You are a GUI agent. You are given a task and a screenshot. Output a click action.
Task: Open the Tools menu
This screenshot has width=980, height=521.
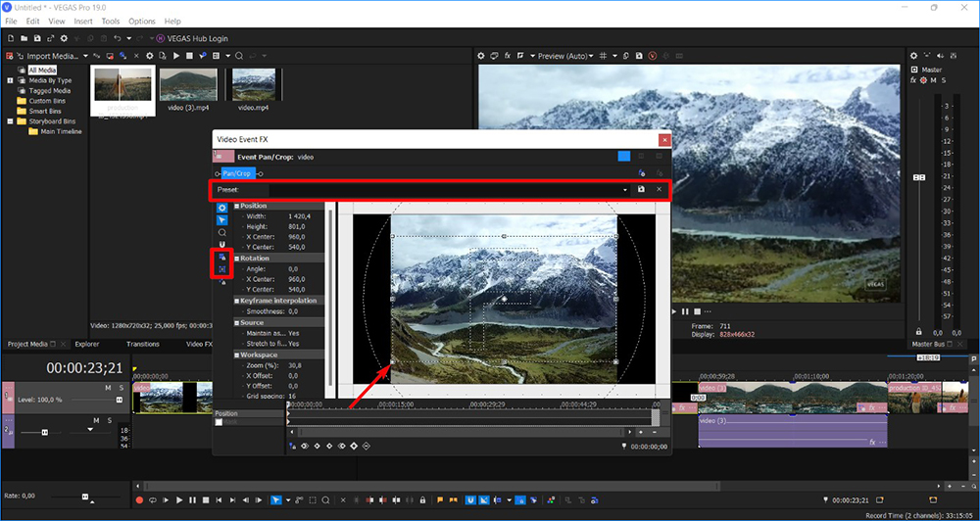[x=111, y=21]
